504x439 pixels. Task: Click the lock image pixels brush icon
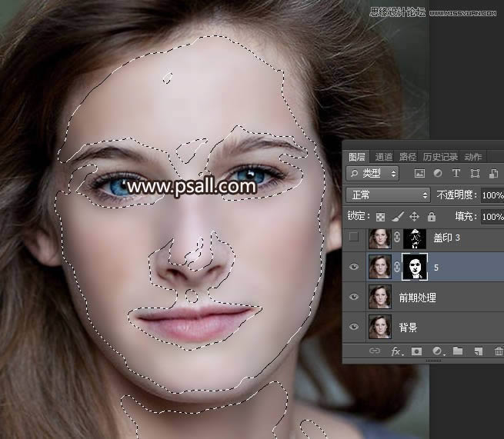click(398, 217)
